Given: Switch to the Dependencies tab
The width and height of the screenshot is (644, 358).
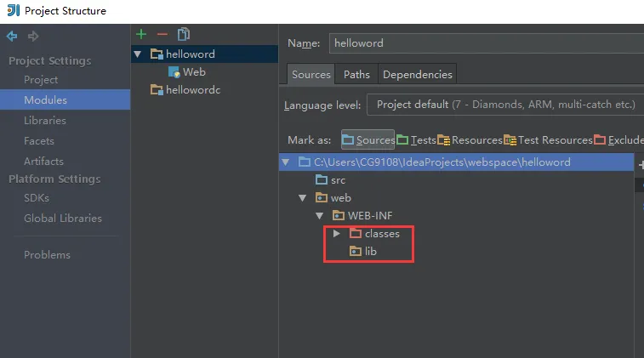Looking at the screenshot, I should (x=418, y=74).
